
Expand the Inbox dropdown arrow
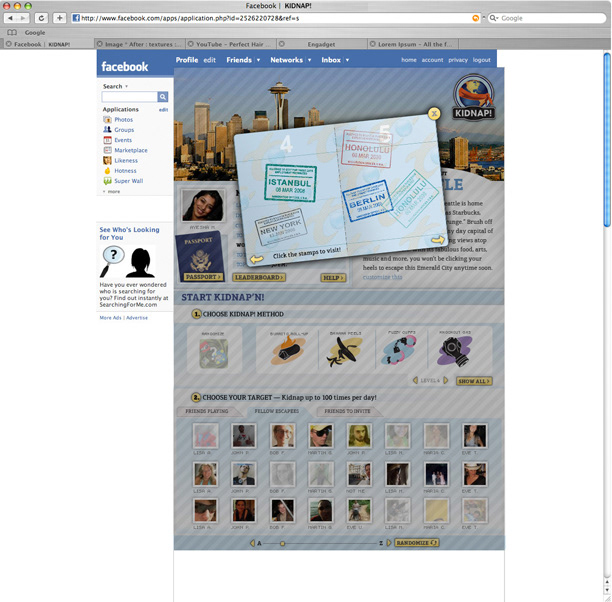(x=347, y=60)
